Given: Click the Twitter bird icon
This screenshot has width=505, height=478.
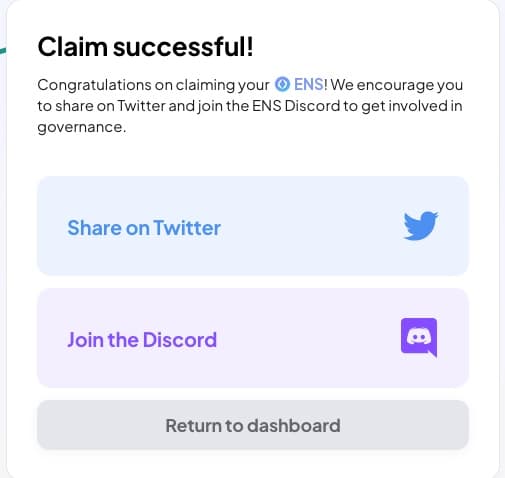Looking at the screenshot, I should click(x=421, y=225).
